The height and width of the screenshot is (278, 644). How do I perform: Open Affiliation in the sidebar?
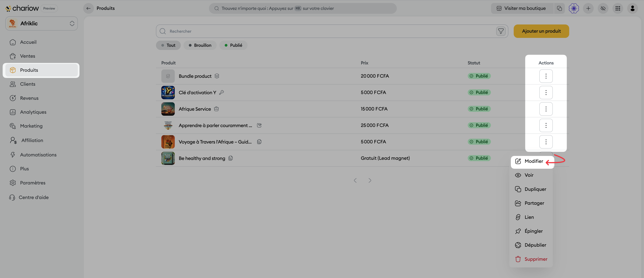click(x=41, y=140)
